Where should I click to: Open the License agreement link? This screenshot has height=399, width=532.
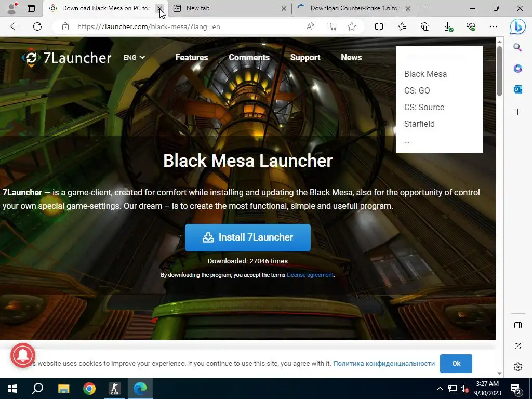point(310,275)
